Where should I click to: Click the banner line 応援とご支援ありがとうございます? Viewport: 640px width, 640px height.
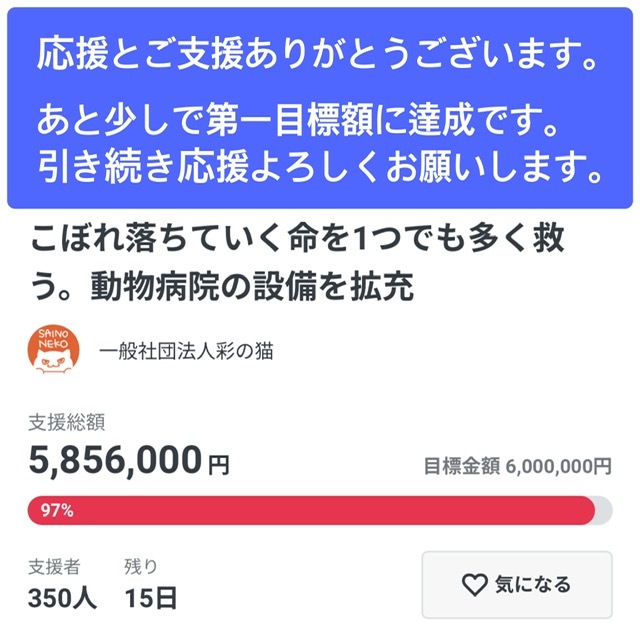tap(320, 57)
